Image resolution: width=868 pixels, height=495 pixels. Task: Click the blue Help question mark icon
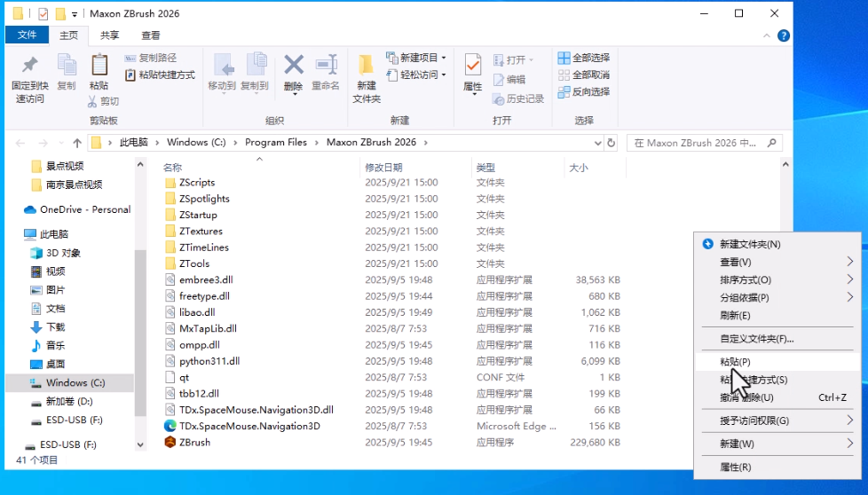tap(784, 35)
